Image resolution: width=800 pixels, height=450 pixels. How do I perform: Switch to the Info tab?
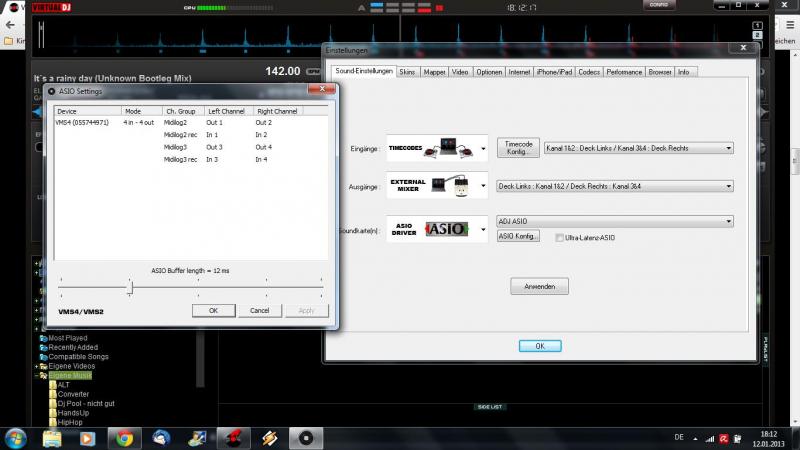(684, 72)
